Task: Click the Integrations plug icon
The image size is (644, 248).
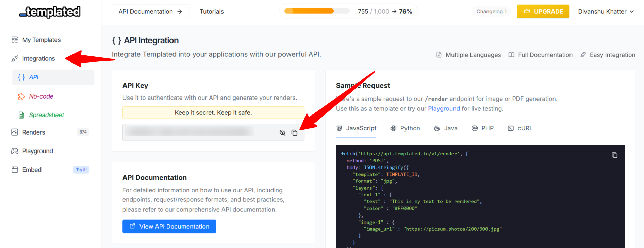Action: pos(15,59)
